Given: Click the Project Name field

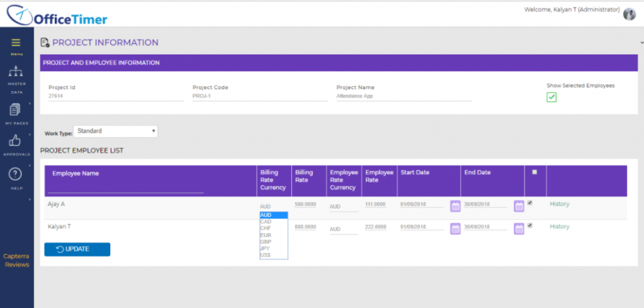Looking at the screenshot, I should (404, 97).
